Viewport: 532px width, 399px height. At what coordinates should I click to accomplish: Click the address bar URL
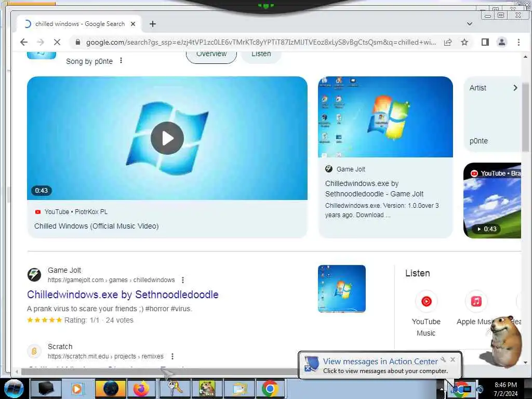point(261,43)
